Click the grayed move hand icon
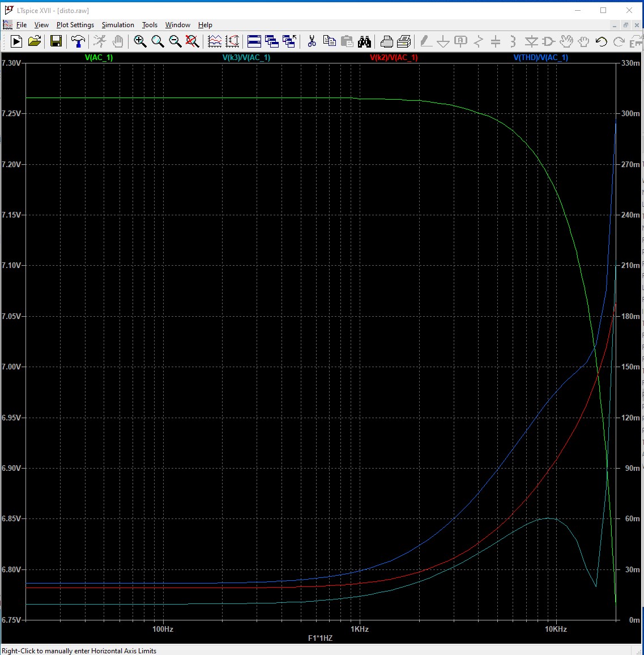 pyautogui.click(x=566, y=41)
